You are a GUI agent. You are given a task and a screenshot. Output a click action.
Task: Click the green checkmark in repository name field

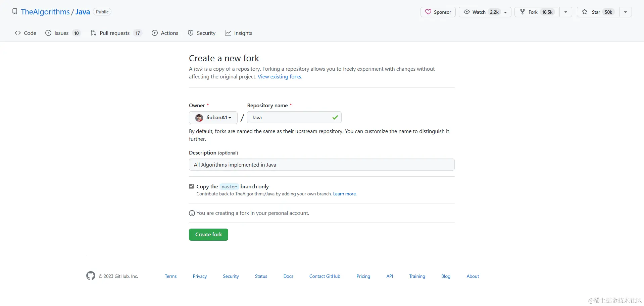[x=335, y=117]
